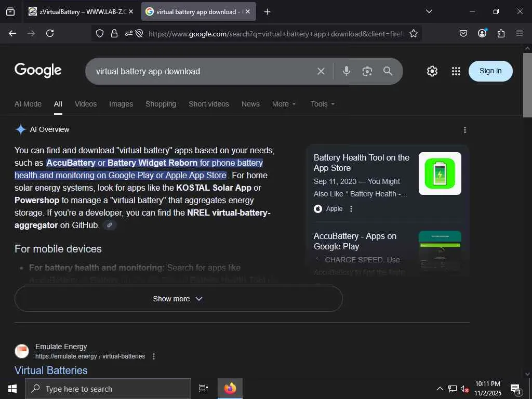Open the extensions puzzle icon
This screenshot has height=399, width=532.
[x=501, y=33]
